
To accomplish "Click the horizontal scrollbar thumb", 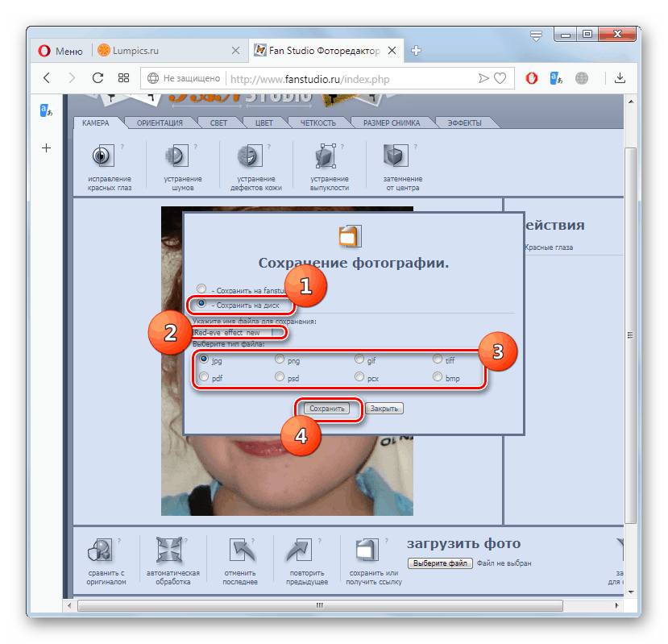I will click(320, 605).
